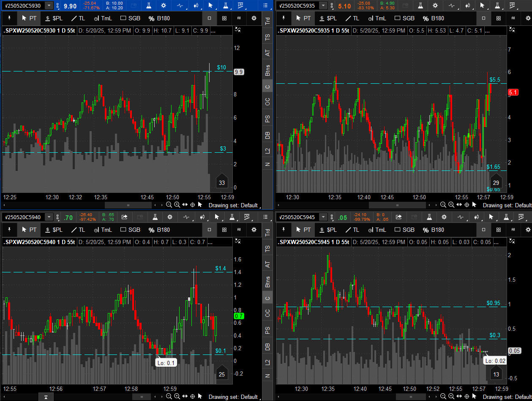Viewport: 532px width, 401px height.
Task: Click the zoom in magnifier in the C5940 chart
Action: point(177,396)
